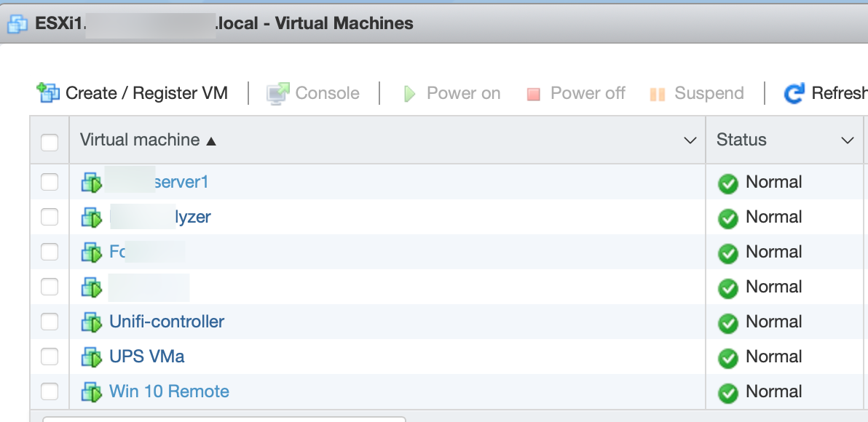Click the green status icon for UPS VMa
This screenshot has height=422, width=868.
pyautogui.click(x=728, y=357)
